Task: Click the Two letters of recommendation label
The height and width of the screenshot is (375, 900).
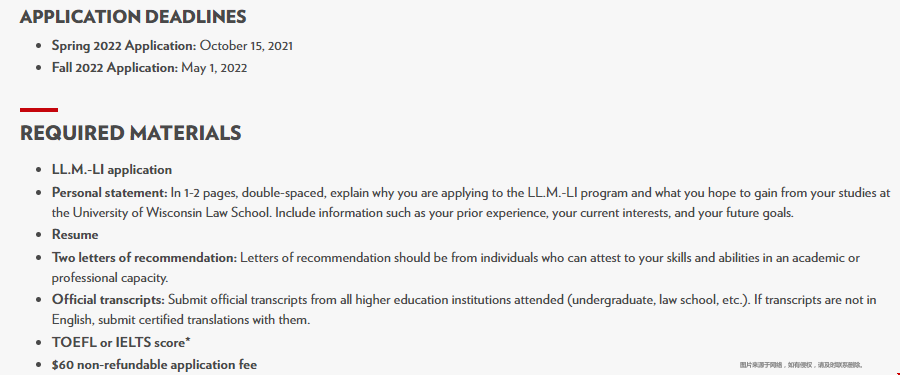Action: (x=144, y=257)
